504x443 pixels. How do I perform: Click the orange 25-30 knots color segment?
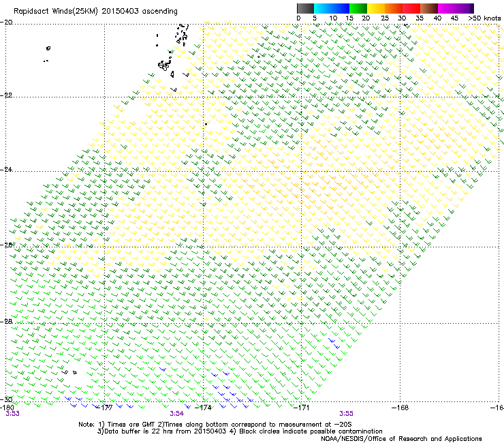[394, 8]
